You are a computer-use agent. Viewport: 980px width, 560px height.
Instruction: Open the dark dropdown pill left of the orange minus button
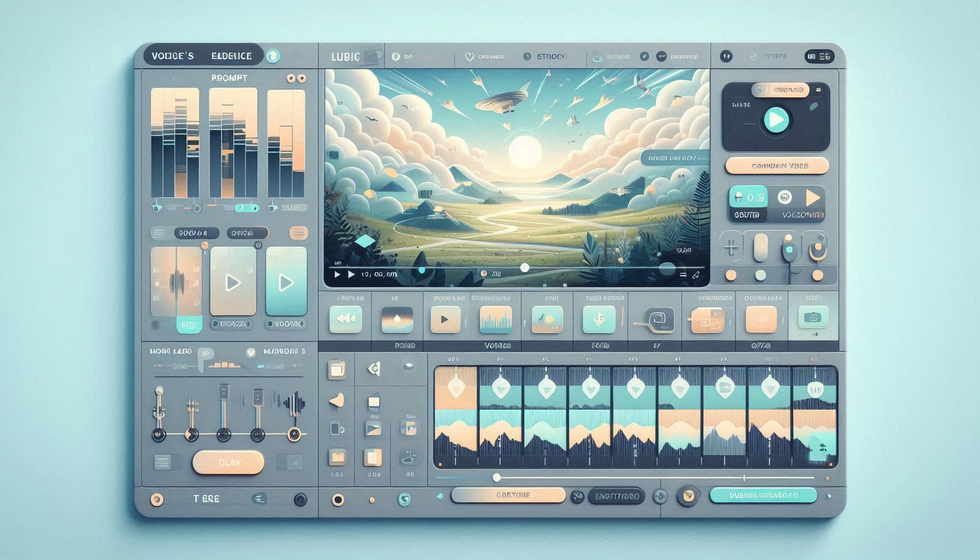pyautogui.click(x=248, y=233)
